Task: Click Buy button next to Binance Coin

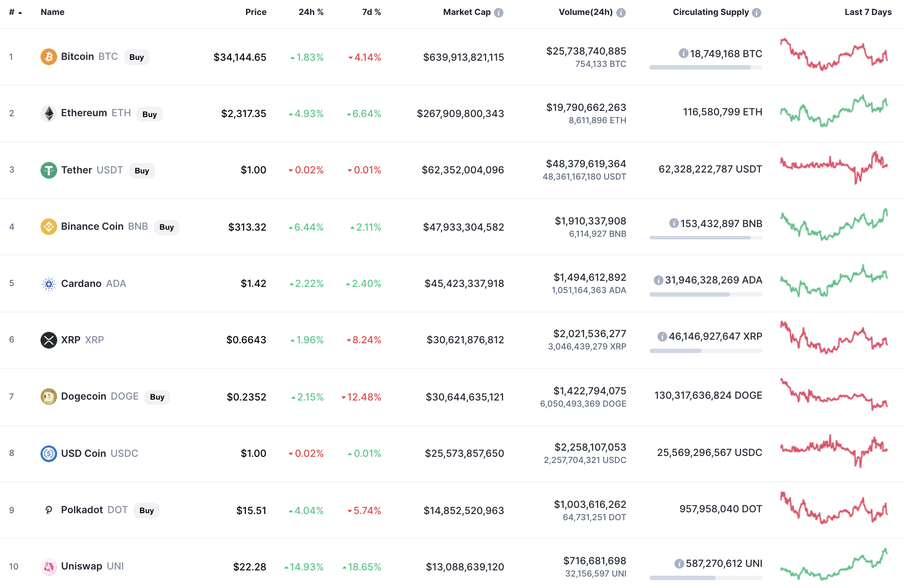Action: click(x=167, y=227)
